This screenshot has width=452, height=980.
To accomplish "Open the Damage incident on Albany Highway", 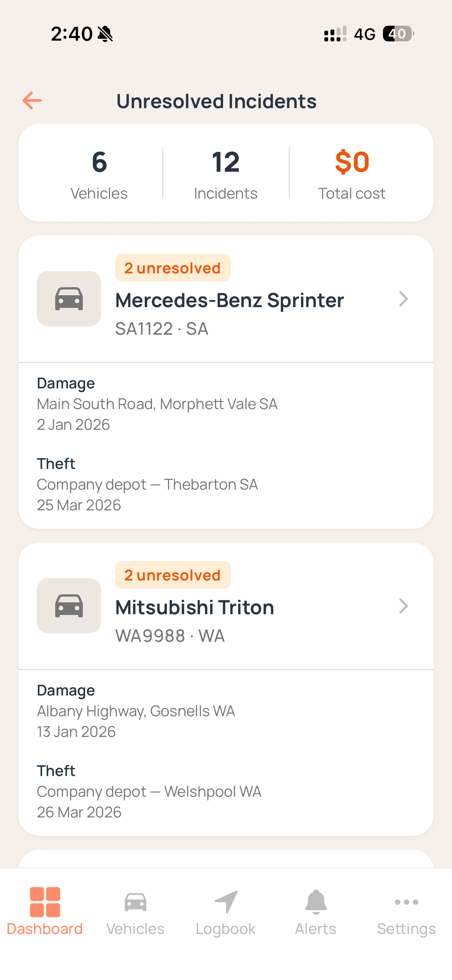I will point(136,711).
